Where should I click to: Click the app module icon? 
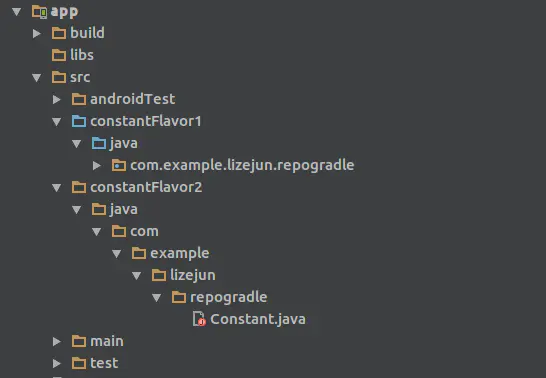[x=39, y=12]
